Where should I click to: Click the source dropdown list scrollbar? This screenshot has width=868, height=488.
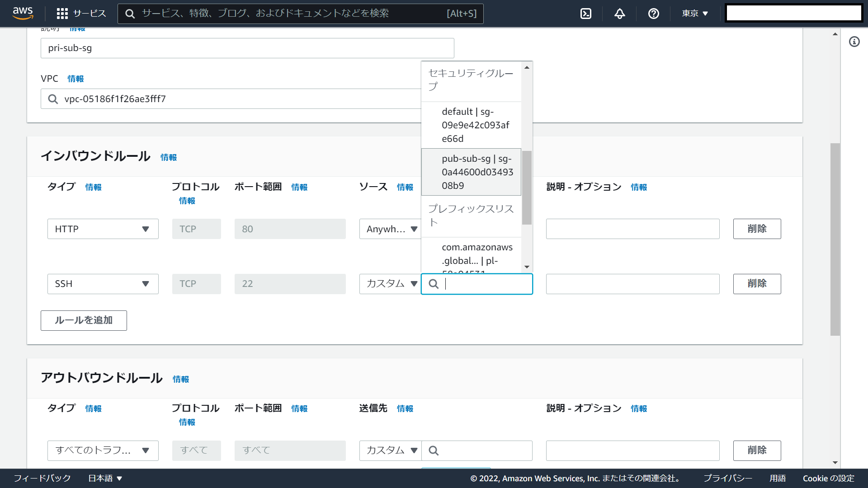pyautogui.click(x=527, y=188)
